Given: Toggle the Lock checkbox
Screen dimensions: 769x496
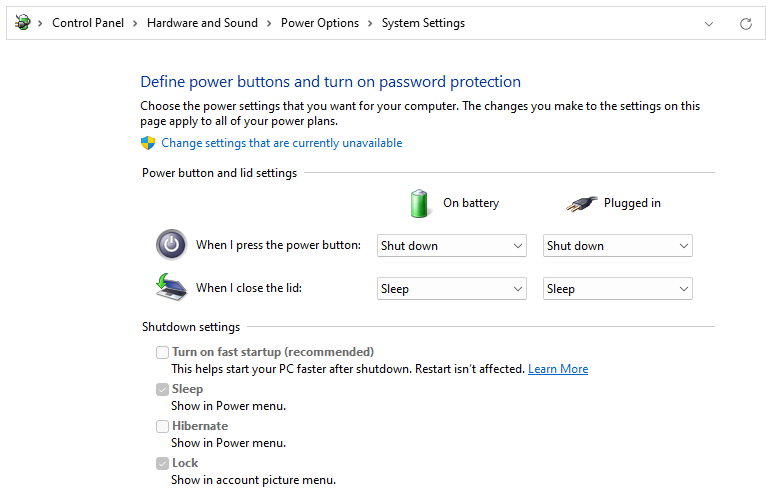Looking at the screenshot, I should click(162, 463).
